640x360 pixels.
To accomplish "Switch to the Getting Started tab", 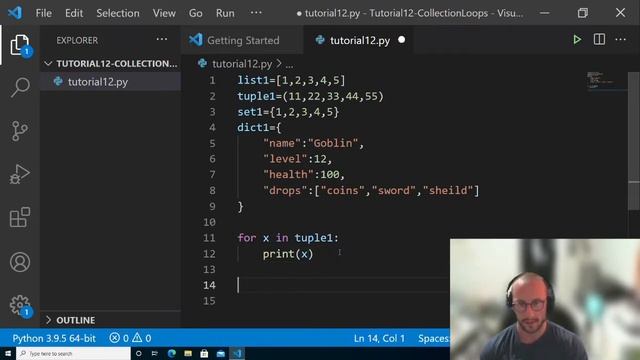I will click(x=242, y=40).
